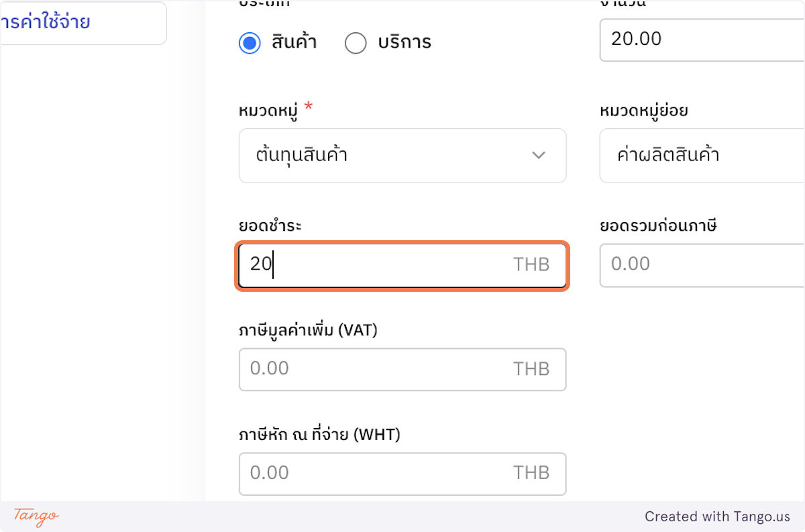
Task: Toggle the product type selection to บริการ
Action: [356, 42]
